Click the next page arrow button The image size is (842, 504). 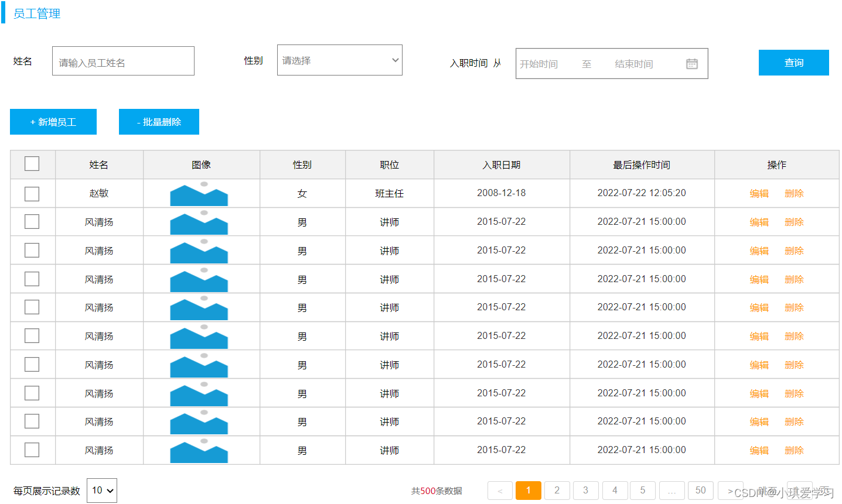pos(730,491)
